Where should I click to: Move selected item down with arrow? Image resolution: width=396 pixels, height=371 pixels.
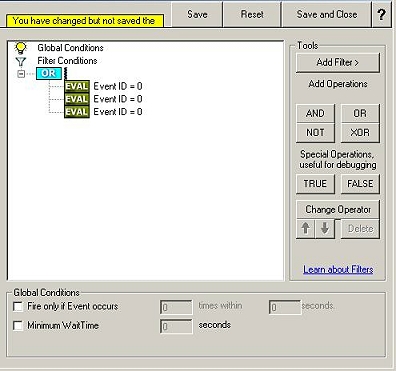coord(324,229)
